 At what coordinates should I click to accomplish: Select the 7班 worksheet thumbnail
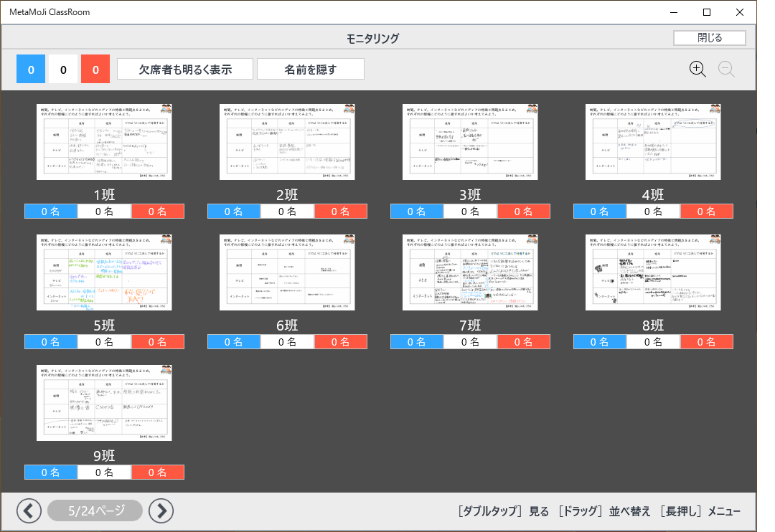point(470,272)
